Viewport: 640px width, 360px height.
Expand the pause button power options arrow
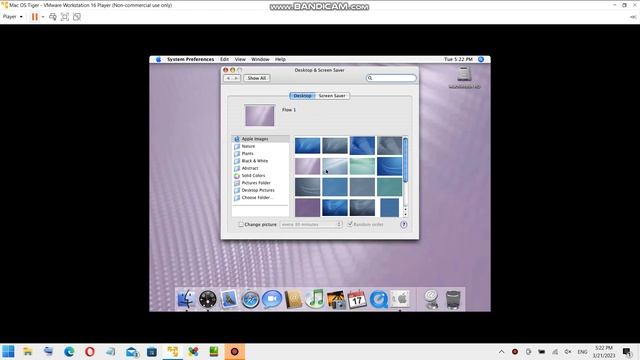(x=43, y=17)
